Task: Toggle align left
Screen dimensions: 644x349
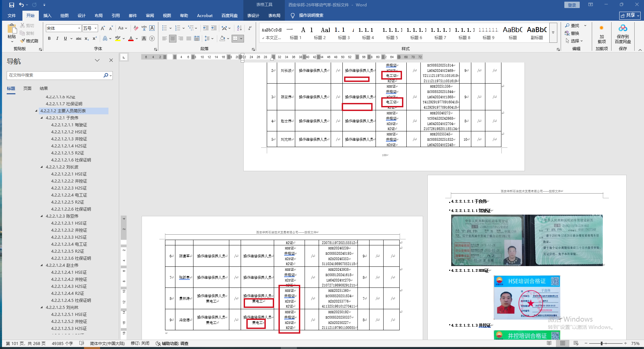Action: point(165,38)
